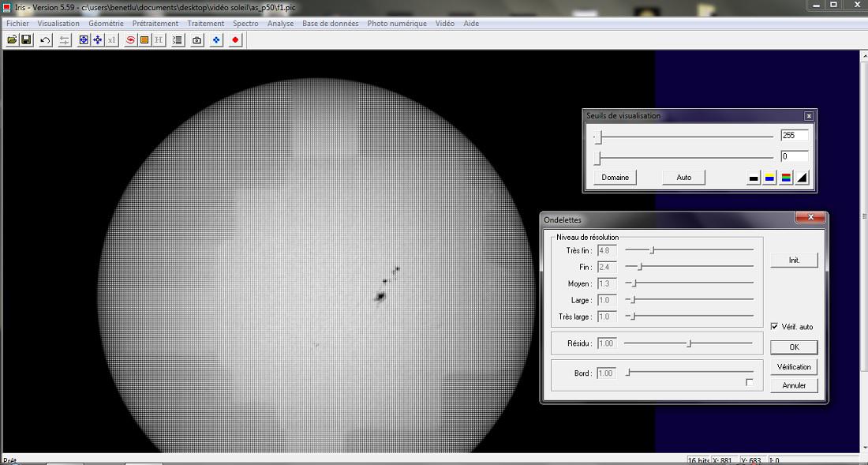Open the Géométrie menu
Screen dimensions: 868x465
coord(106,23)
